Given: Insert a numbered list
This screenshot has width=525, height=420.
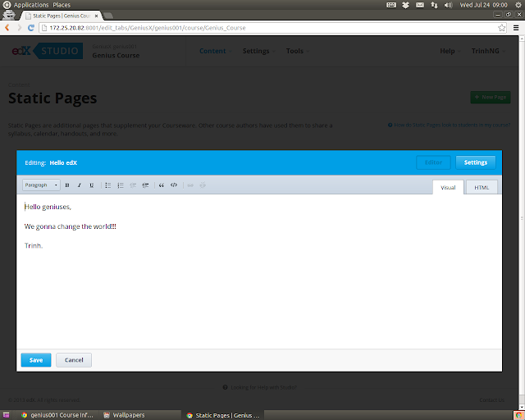Looking at the screenshot, I should tap(121, 185).
